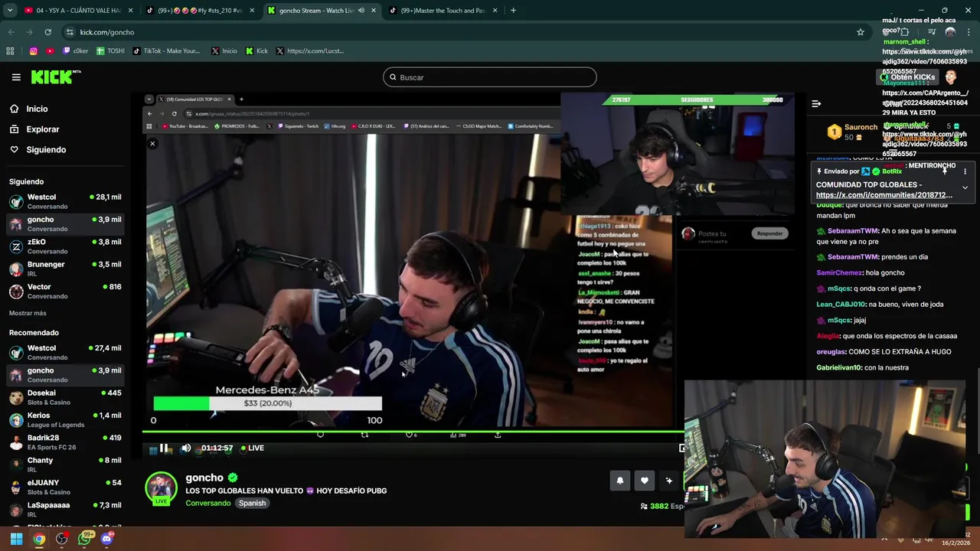Open a new browser tab

pyautogui.click(x=513, y=11)
